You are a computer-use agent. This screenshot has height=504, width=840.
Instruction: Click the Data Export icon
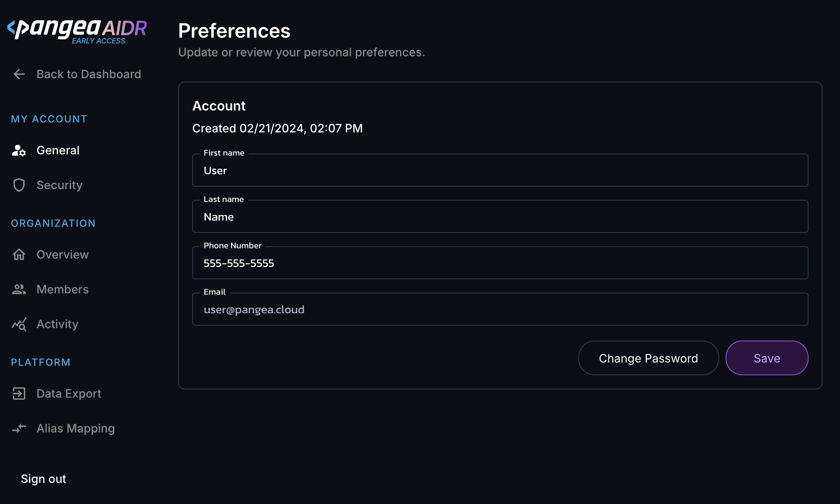coord(19,394)
